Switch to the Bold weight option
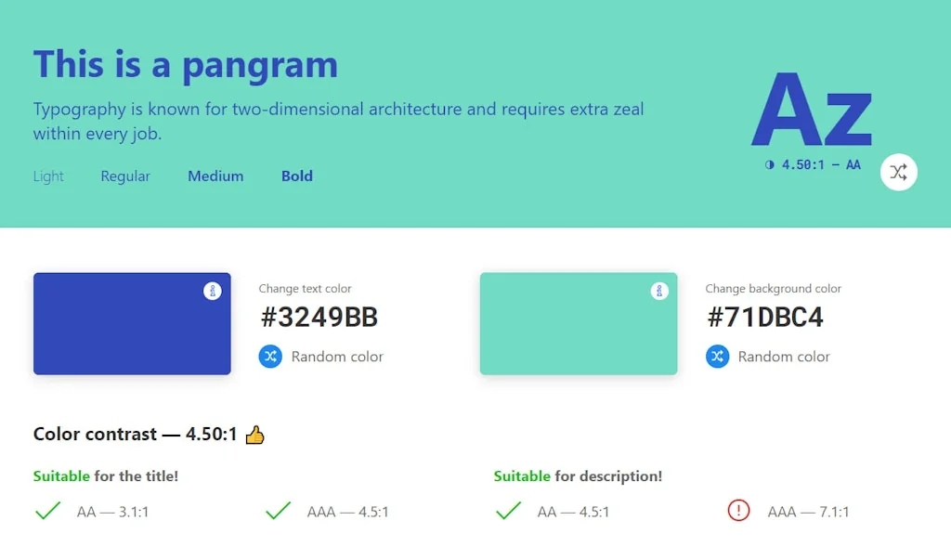 coord(297,176)
